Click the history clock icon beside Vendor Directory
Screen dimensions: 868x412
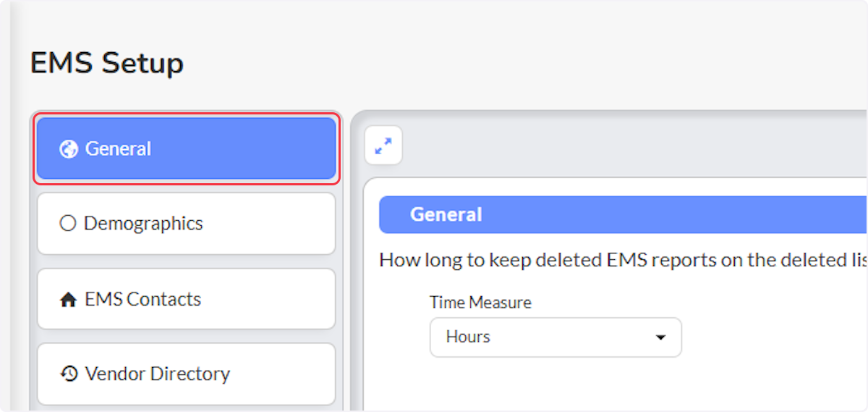(69, 374)
